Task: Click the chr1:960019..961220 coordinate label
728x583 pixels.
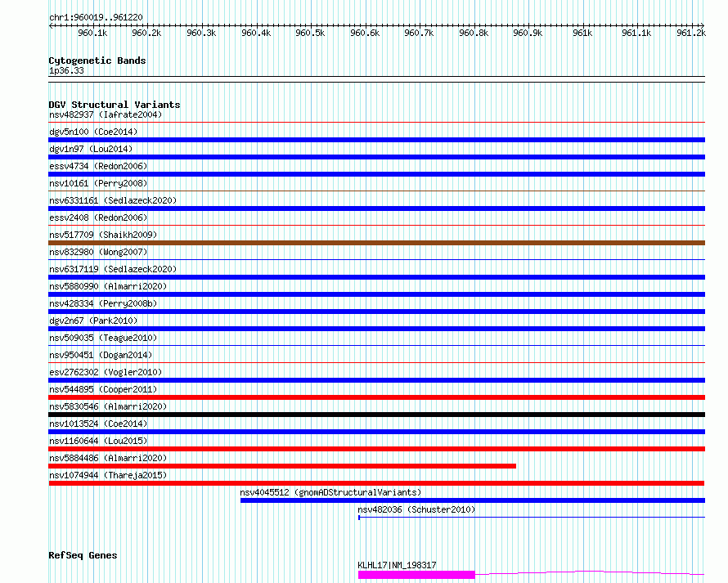Action: coord(96,17)
